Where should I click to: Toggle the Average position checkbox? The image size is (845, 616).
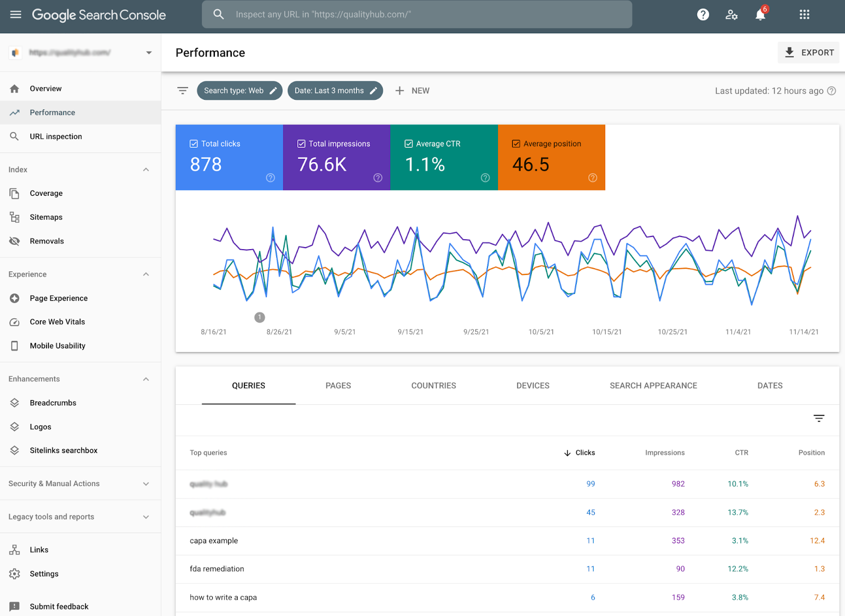click(x=516, y=144)
